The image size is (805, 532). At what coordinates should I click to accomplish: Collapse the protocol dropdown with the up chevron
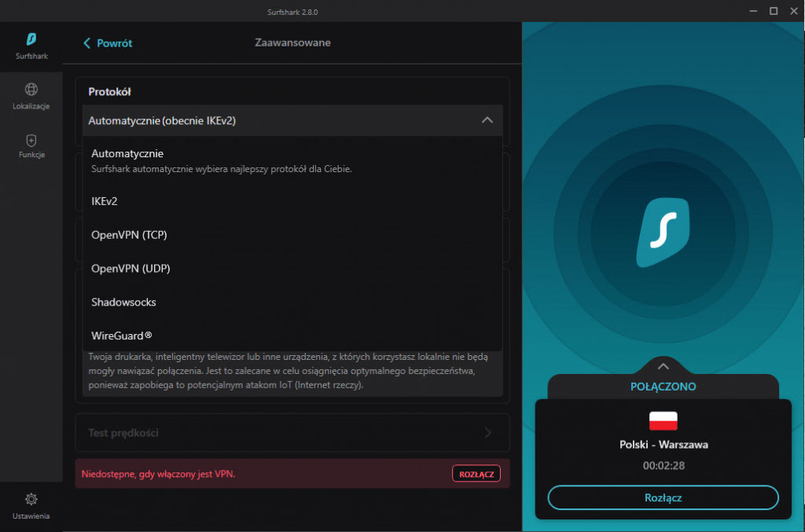click(x=487, y=120)
